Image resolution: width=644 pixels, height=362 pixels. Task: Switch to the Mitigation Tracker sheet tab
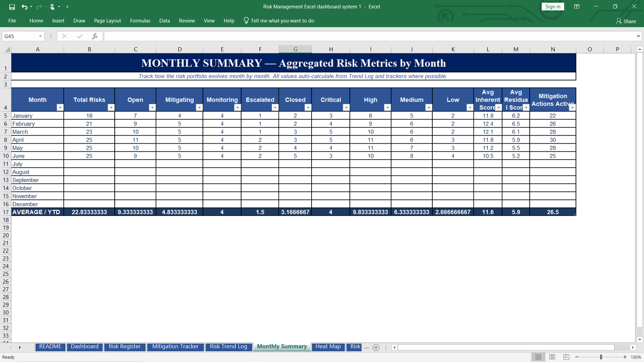point(175,347)
